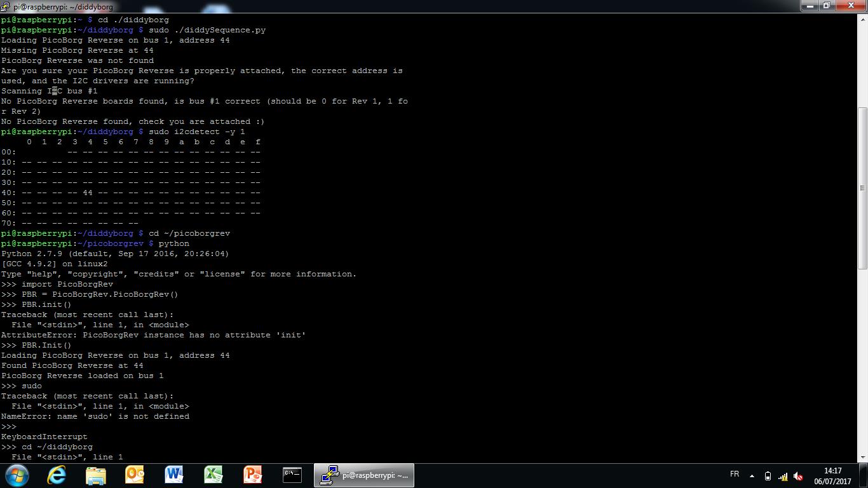The width and height of the screenshot is (868, 488).
Task: Launch Internet Explorer from taskbar
Action: pyautogui.click(x=57, y=475)
